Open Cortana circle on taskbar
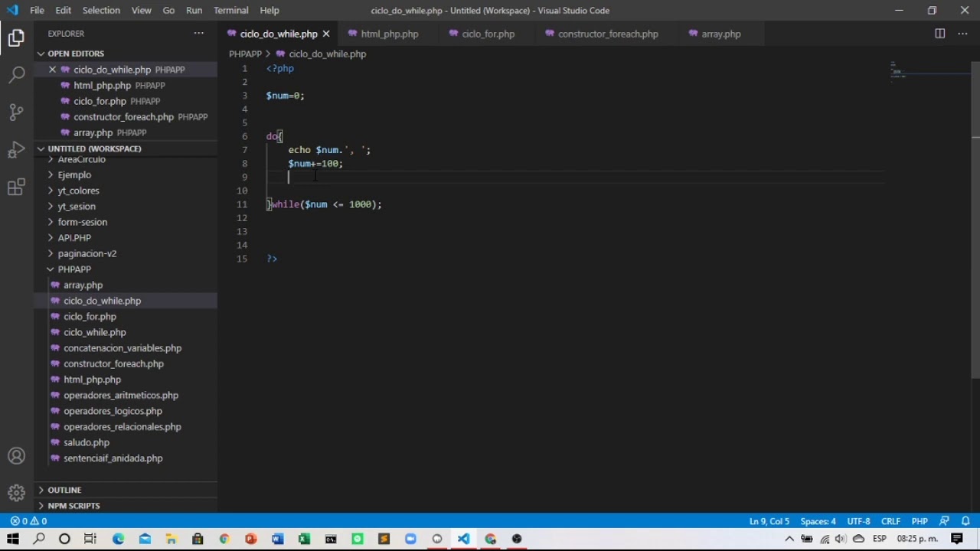The height and width of the screenshot is (551, 980). [x=64, y=539]
